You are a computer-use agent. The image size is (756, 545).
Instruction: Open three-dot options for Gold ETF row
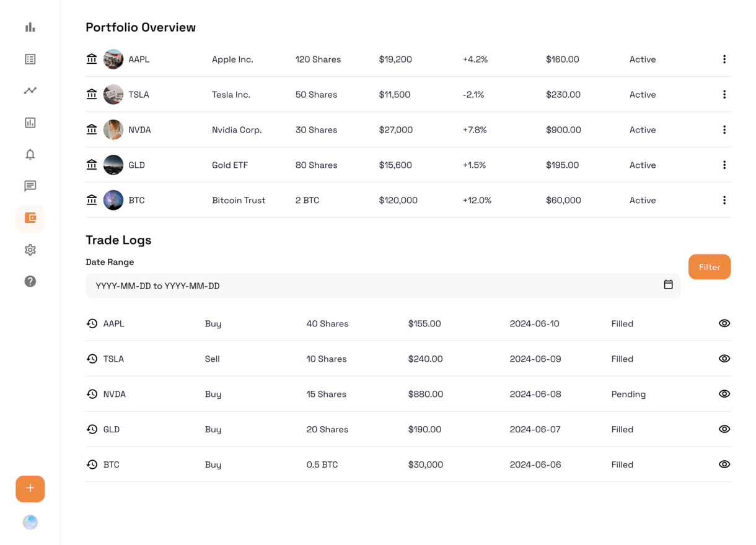pyautogui.click(x=724, y=165)
